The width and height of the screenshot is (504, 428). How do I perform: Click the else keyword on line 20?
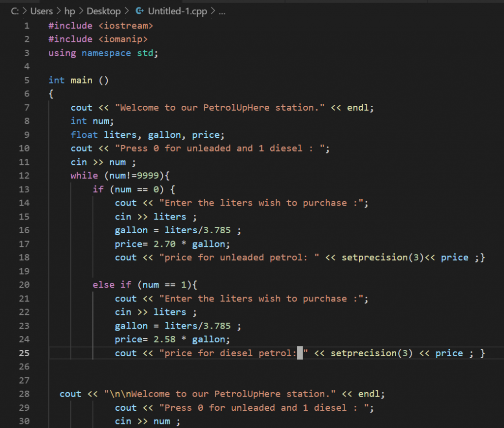(103, 285)
